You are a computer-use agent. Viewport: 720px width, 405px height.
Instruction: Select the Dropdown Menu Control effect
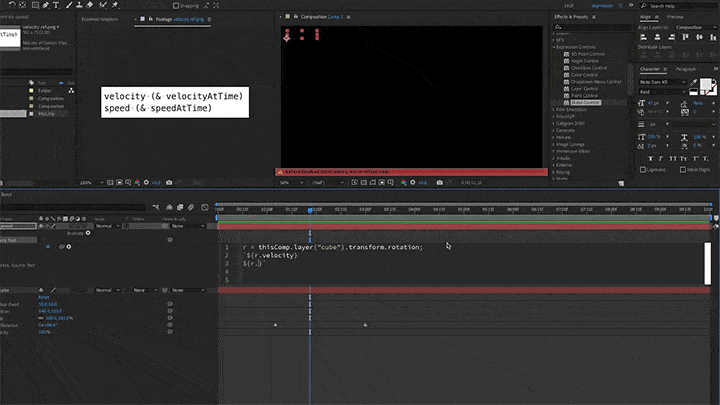point(596,82)
